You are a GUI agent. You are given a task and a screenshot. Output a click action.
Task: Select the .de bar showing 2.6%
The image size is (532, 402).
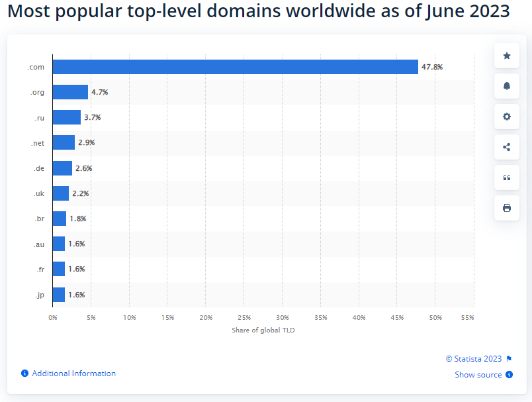62,168
